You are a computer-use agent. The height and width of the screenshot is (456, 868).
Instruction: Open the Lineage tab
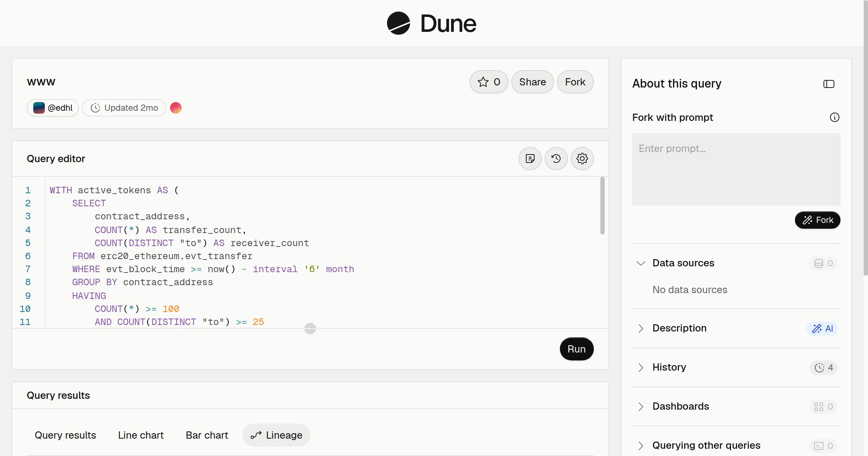pyautogui.click(x=276, y=435)
